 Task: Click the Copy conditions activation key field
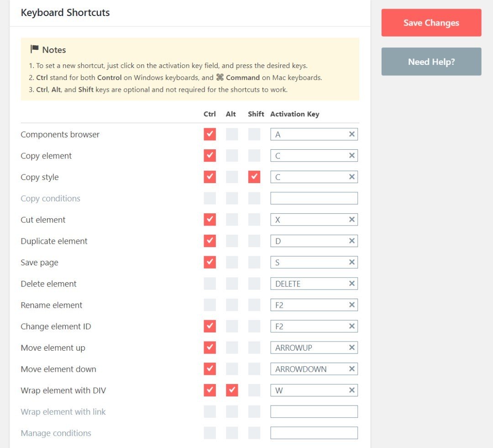[x=314, y=198]
